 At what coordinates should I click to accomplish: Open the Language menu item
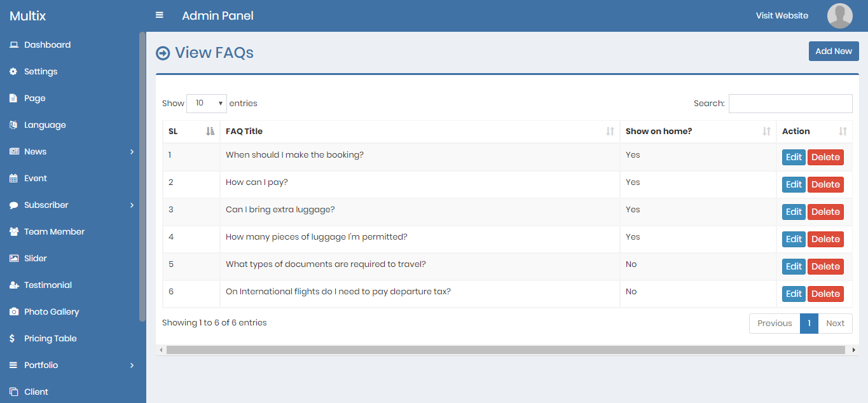(45, 125)
